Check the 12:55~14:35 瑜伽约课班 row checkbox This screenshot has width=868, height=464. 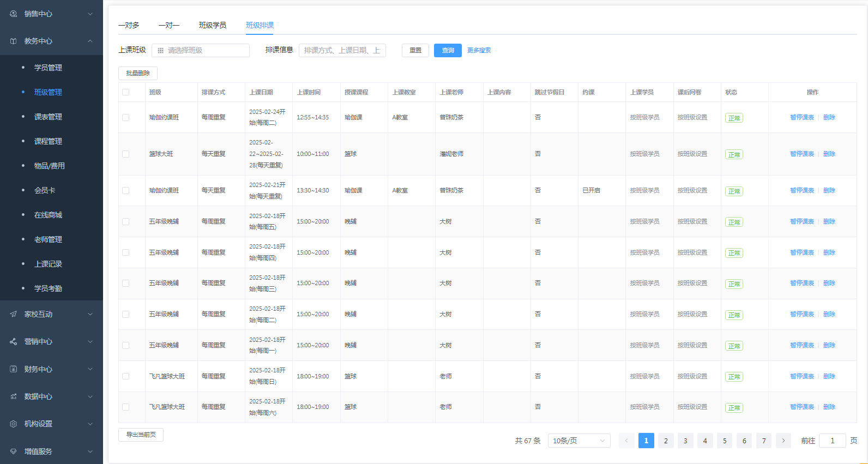coord(126,117)
